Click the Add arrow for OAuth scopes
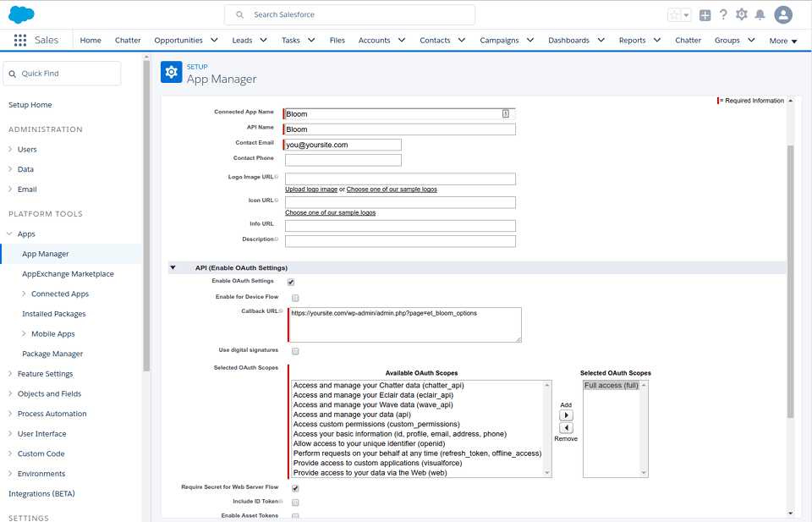Screen dimensions: 812x522 566,415
